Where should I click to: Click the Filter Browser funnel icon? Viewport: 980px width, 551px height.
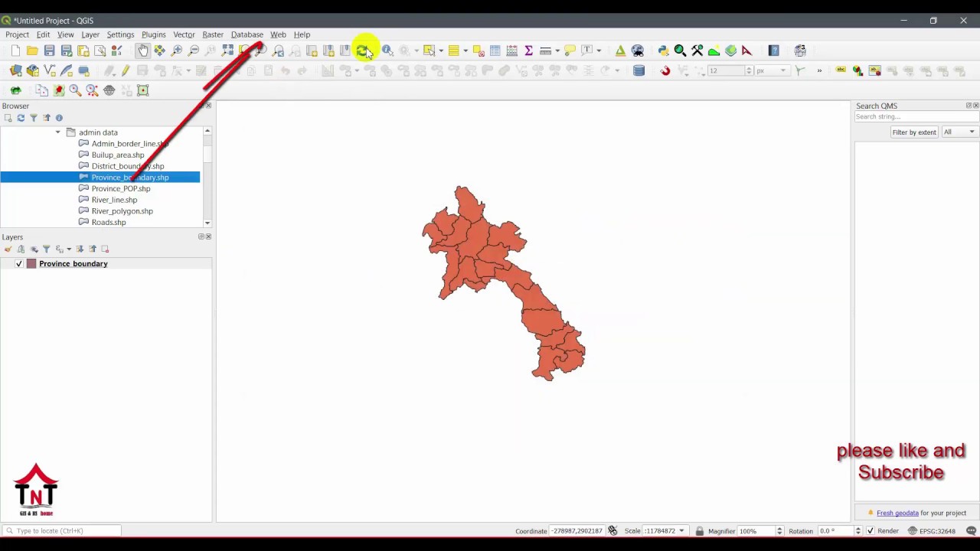(x=33, y=118)
